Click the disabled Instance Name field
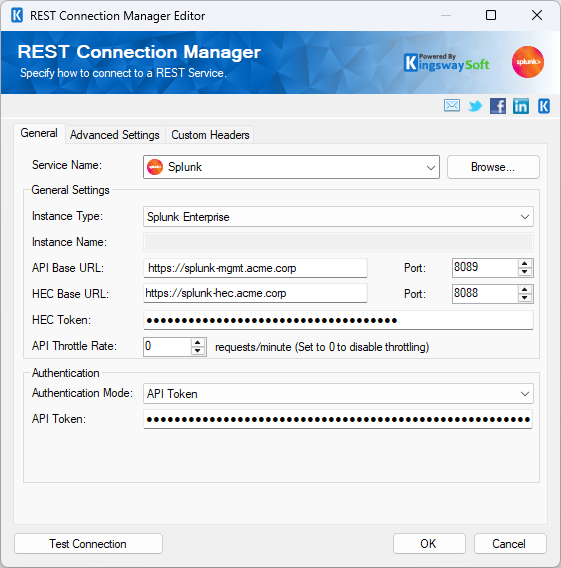 tap(338, 242)
